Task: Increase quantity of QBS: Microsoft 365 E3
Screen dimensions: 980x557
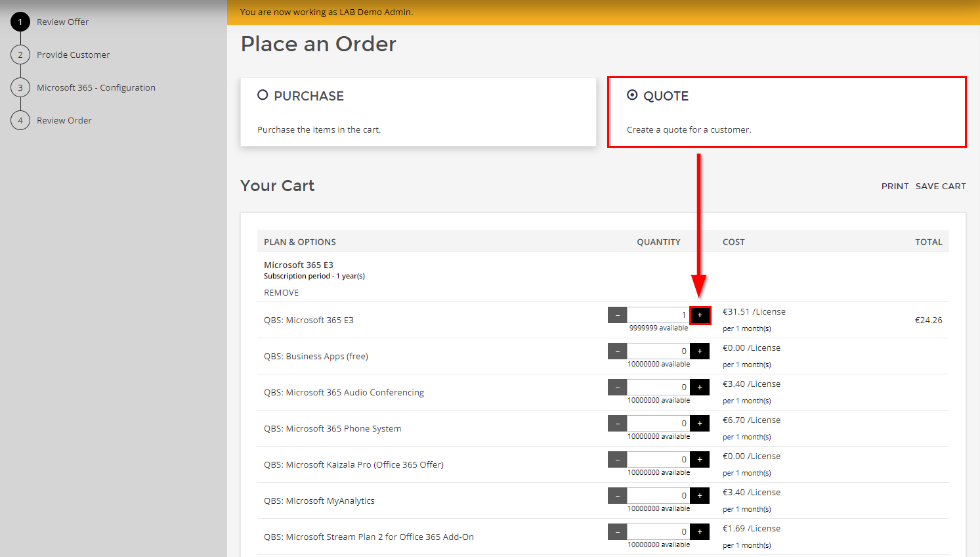Action: coord(700,315)
